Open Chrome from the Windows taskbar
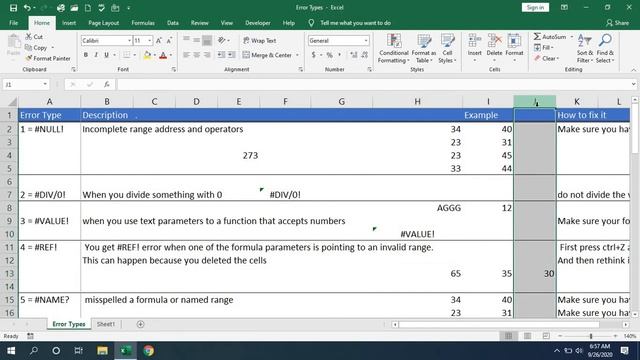Screen dimensions: 640x360 pos(149,351)
